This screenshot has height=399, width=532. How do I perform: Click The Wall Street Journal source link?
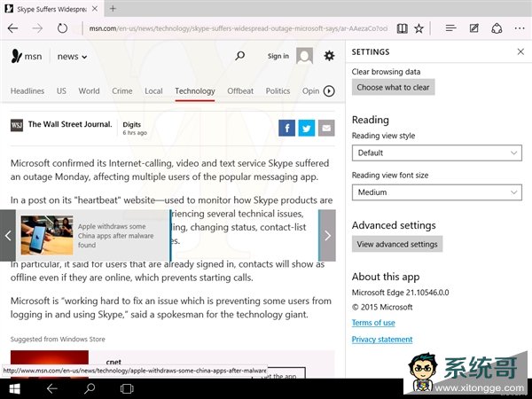pos(70,124)
